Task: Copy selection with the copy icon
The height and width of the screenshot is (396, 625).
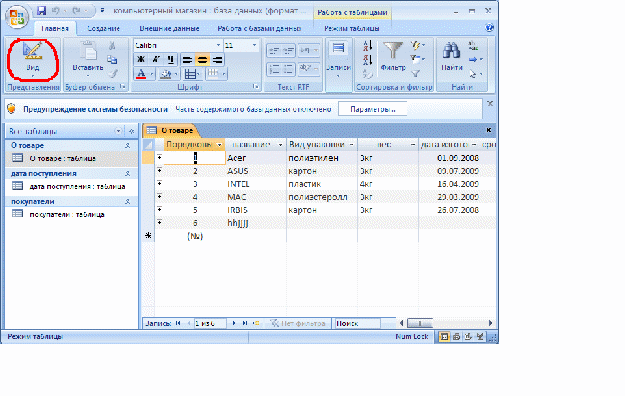Action: tap(112, 60)
